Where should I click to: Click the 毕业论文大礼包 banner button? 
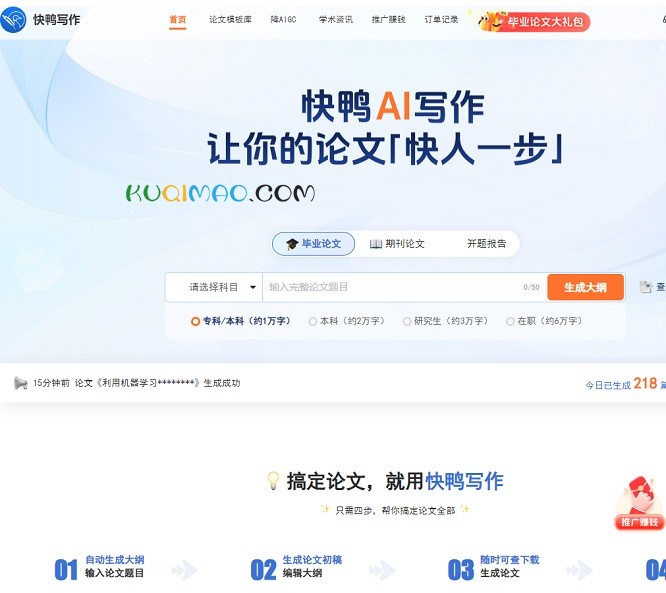click(x=534, y=22)
